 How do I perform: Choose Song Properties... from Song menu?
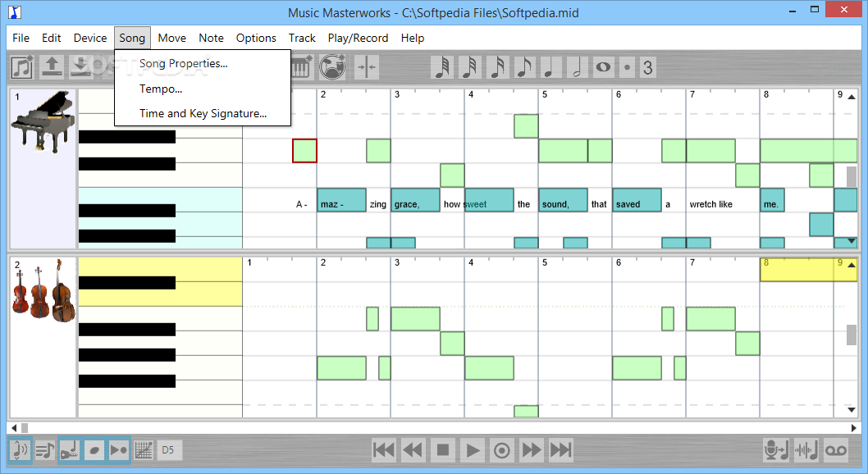pyautogui.click(x=203, y=64)
